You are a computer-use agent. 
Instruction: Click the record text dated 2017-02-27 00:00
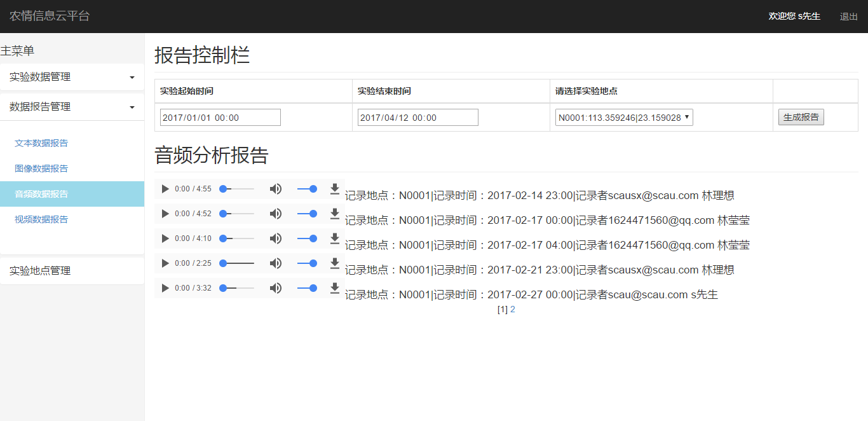point(531,295)
